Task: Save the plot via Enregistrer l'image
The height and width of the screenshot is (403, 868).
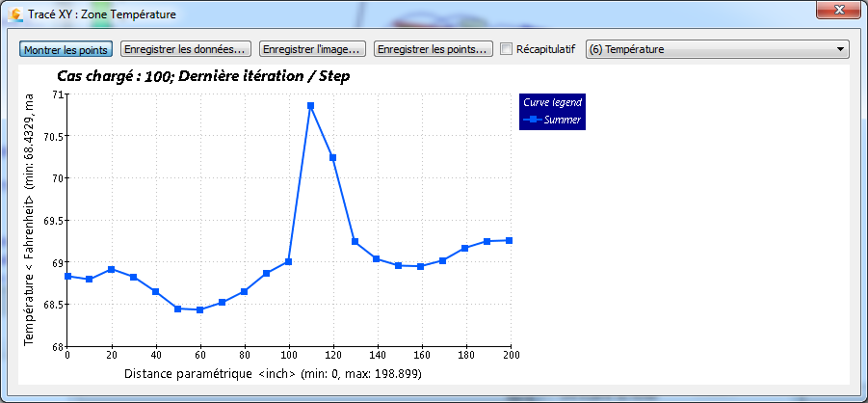Action: [x=313, y=49]
